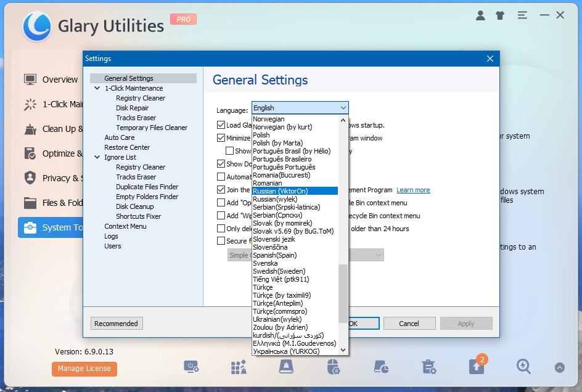
Task: Open the hamburger menu icon in title bar
Action: point(522,15)
